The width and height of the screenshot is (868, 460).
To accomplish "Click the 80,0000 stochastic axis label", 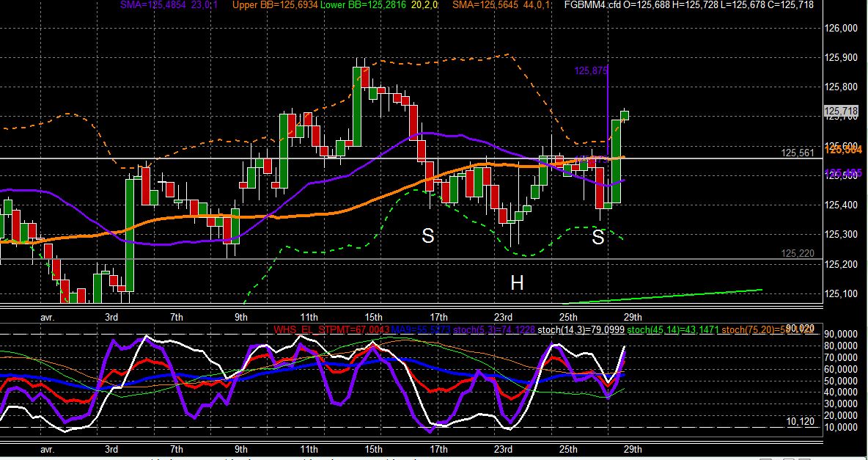I will coord(842,346).
